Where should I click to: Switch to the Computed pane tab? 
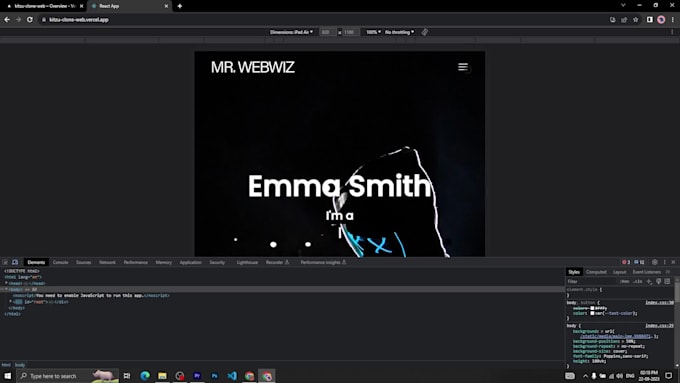click(596, 272)
